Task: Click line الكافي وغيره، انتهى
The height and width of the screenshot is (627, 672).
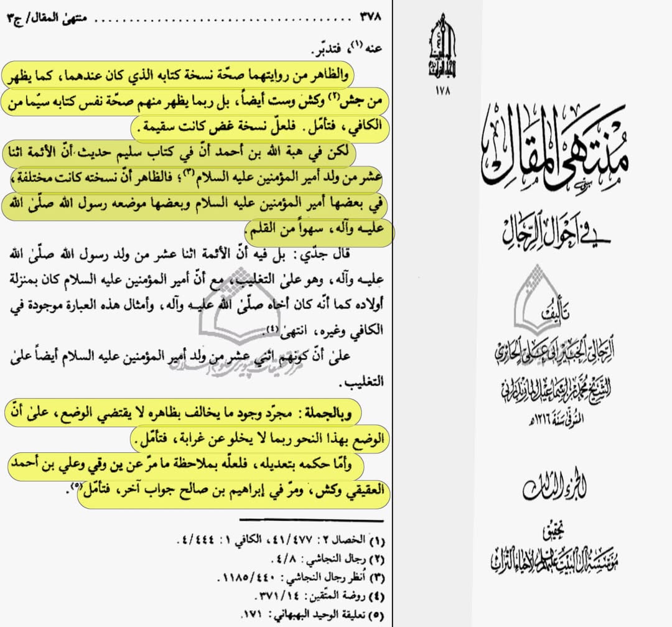Action: (324, 330)
